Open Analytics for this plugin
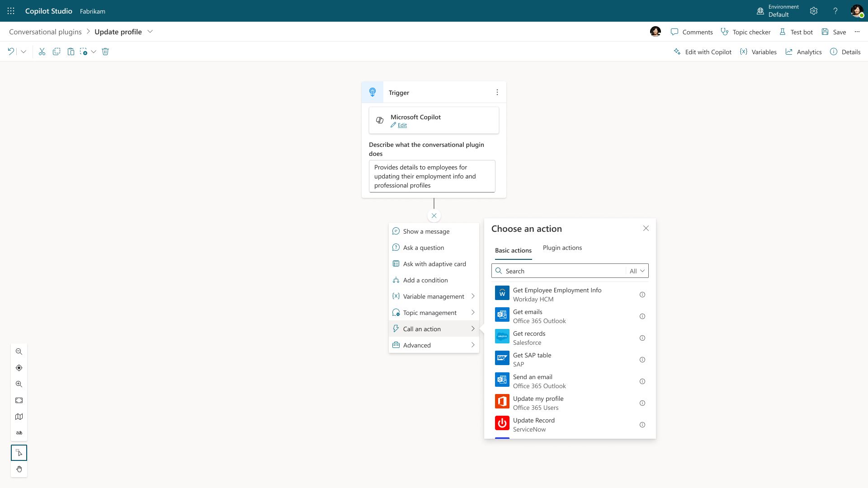 (803, 52)
